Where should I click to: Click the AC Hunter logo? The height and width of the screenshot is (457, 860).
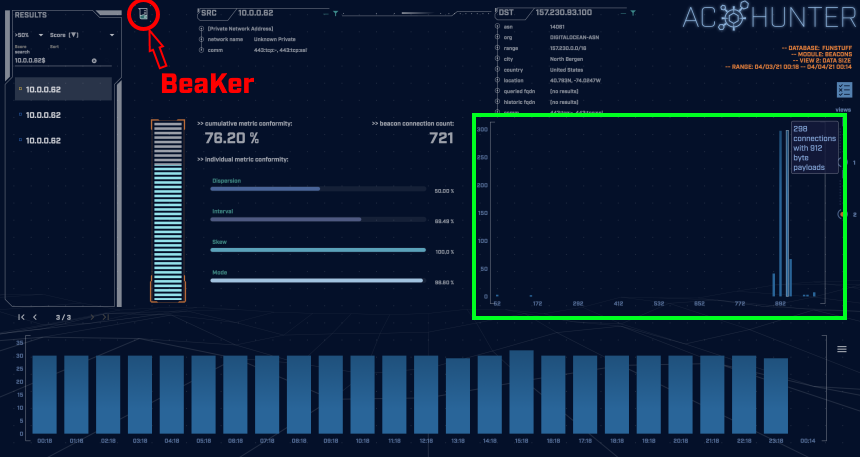click(x=771, y=16)
